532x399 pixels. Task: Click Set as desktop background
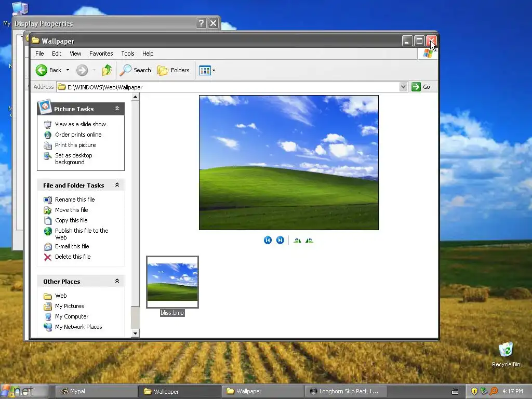[74, 158]
